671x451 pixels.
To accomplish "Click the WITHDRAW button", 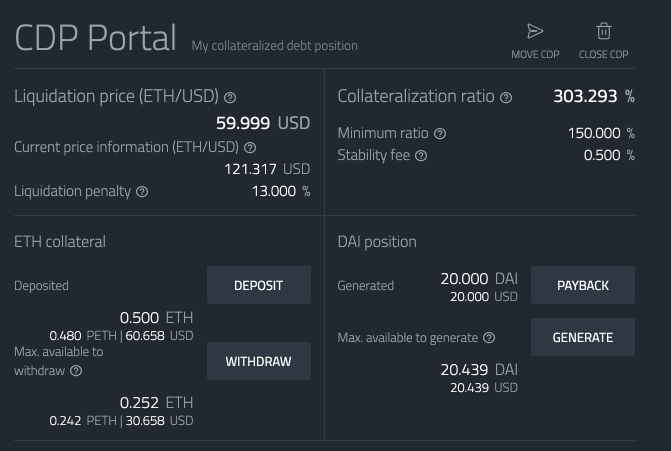I will 259,361.
